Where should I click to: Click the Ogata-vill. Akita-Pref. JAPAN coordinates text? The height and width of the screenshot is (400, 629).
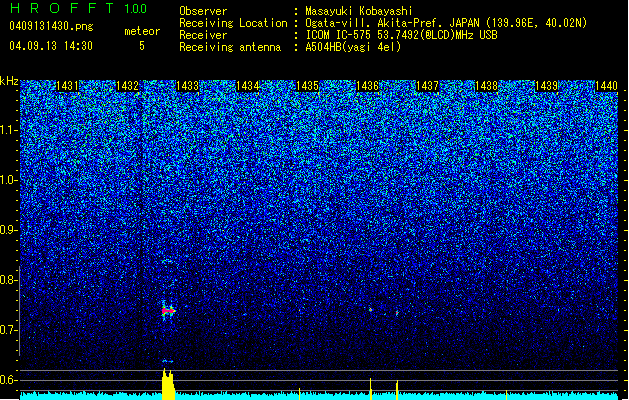point(446,23)
